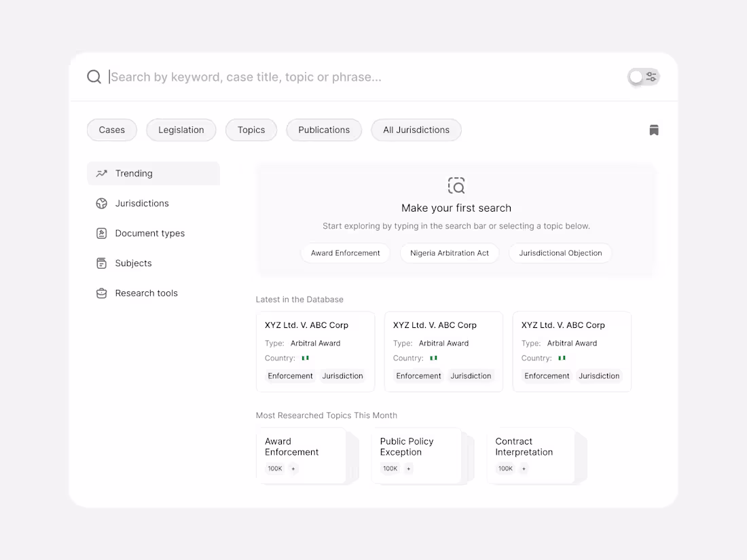Click the Nigeria Arbitration Act chip
This screenshot has width=747, height=560.
coord(450,253)
